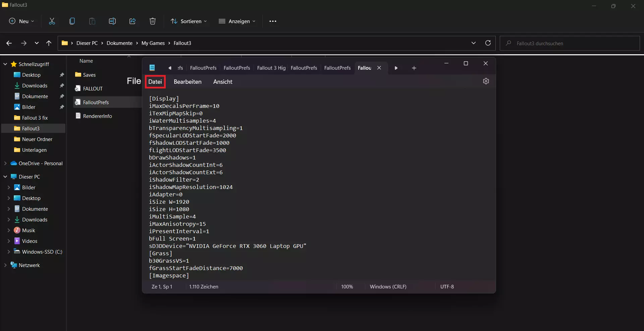The image size is (644, 331).
Task: Open Desktop in Schnellzugriff
Action: (x=31, y=75)
